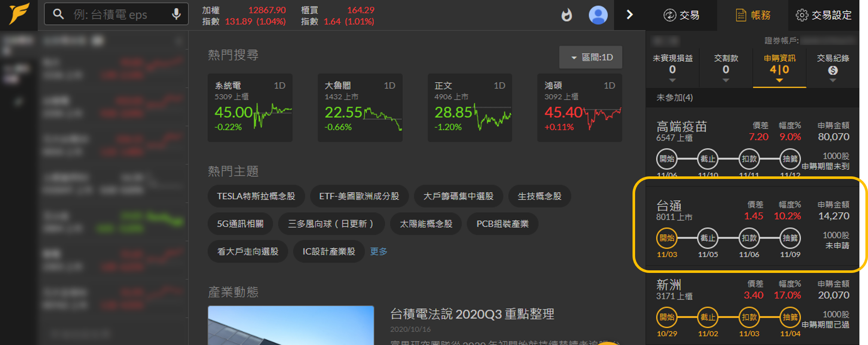Image resolution: width=868 pixels, height=345 pixels.
Task: Open the hot flame icon
Action: coord(567,15)
